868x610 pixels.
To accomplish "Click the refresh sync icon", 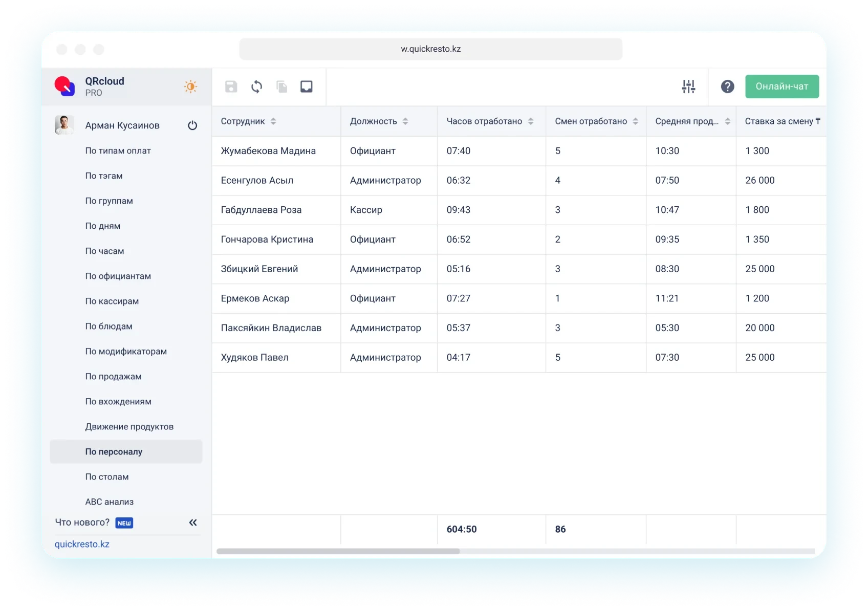I will point(256,86).
